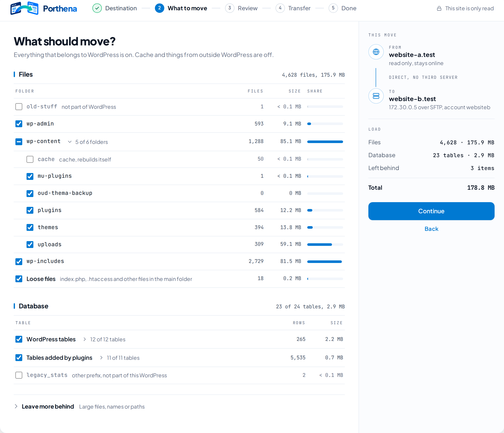
Task: Click the lock icon near read-only notice
Action: [x=439, y=9]
